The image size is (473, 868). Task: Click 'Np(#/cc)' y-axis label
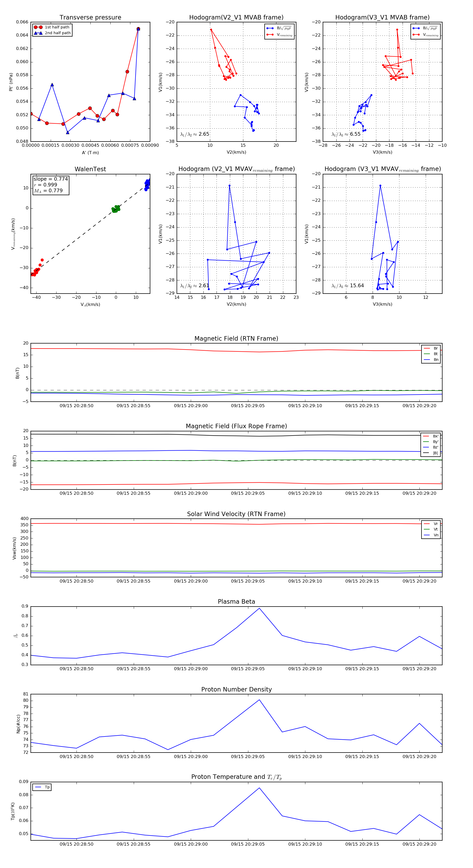point(18,724)
